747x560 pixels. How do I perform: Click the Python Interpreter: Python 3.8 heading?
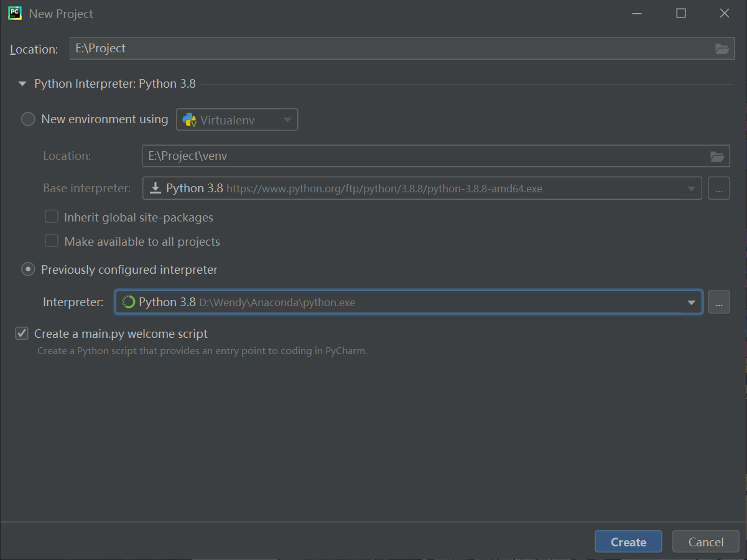pos(115,83)
